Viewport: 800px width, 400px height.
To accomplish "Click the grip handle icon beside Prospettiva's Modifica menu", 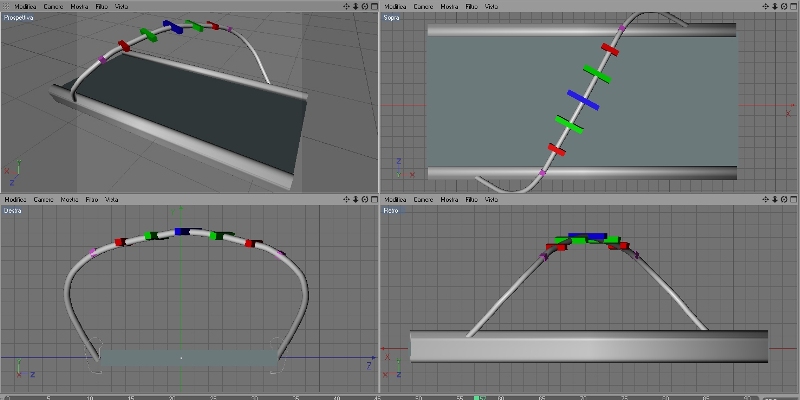I will pyautogui.click(x=6, y=6).
